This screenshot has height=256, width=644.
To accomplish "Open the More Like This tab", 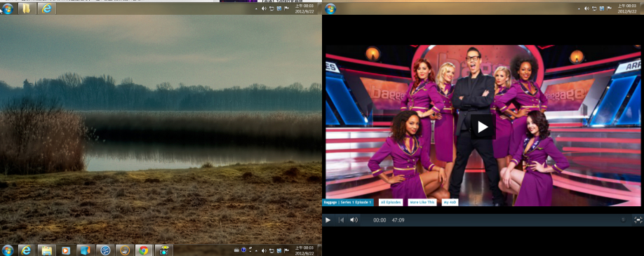I will tap(422, 202).
